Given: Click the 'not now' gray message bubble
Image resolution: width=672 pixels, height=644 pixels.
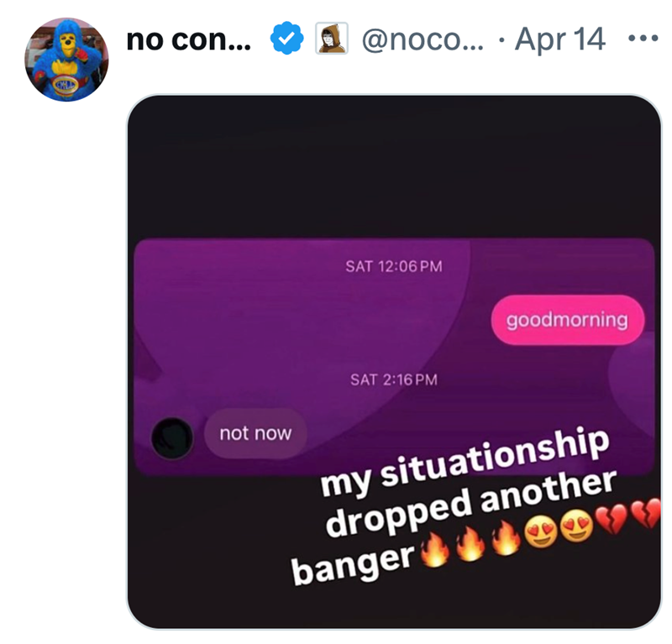Looking at the screenshot, I should pos(256,433).
